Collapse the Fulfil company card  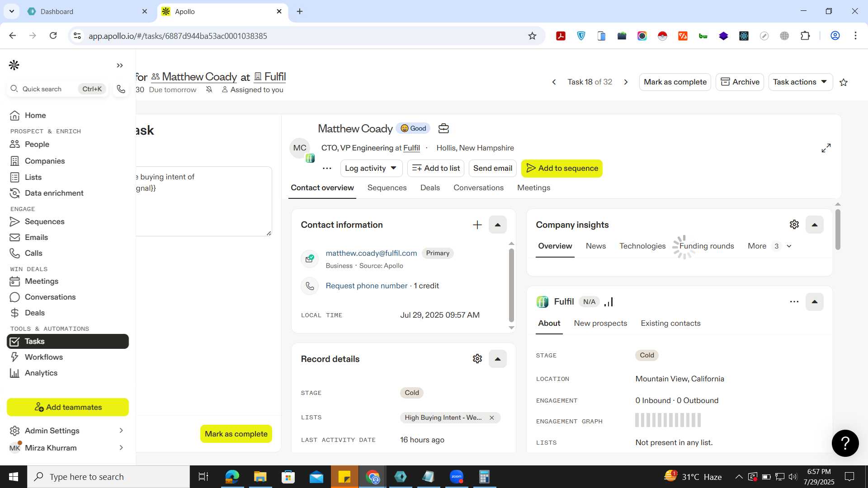(x=815, y=302)
